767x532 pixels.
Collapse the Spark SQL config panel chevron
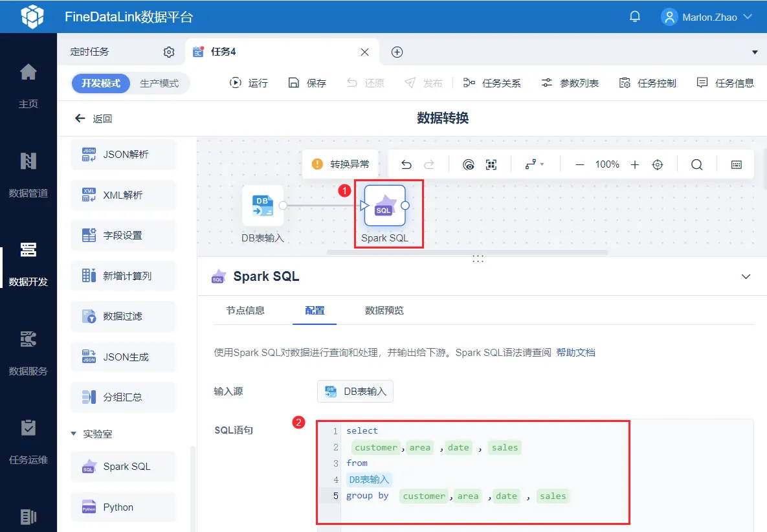[746, 276]
